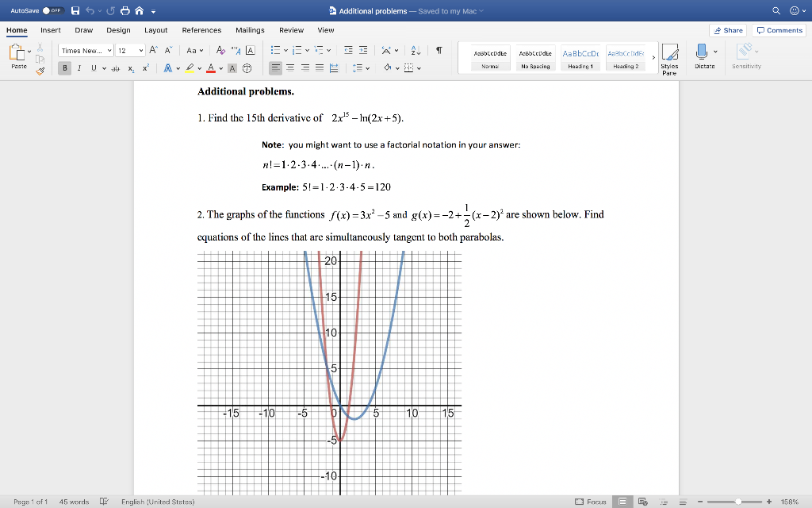Toggle the AutoSave switch

pos(52,11)
